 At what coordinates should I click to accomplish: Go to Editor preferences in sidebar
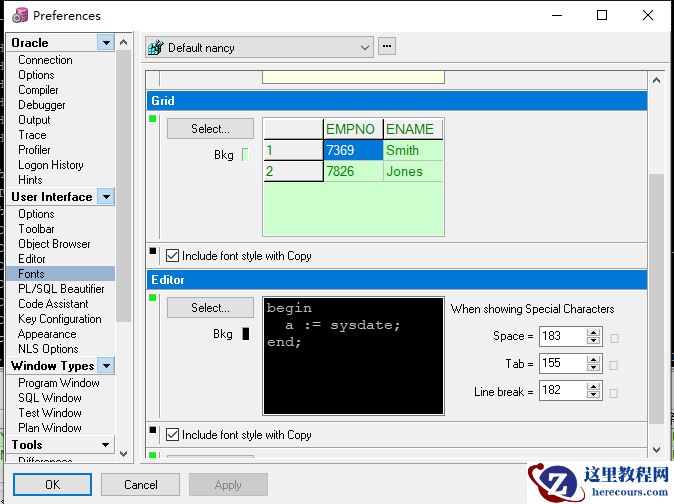31,259
